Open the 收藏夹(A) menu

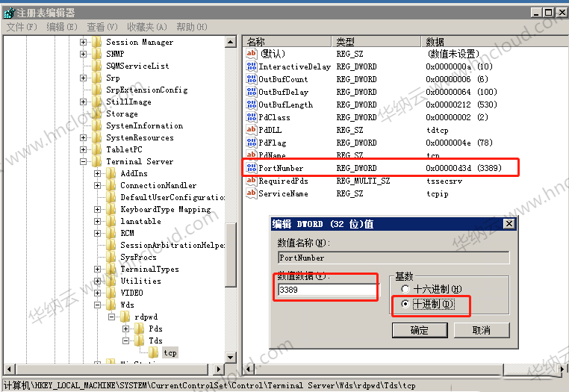click(146, 27)
